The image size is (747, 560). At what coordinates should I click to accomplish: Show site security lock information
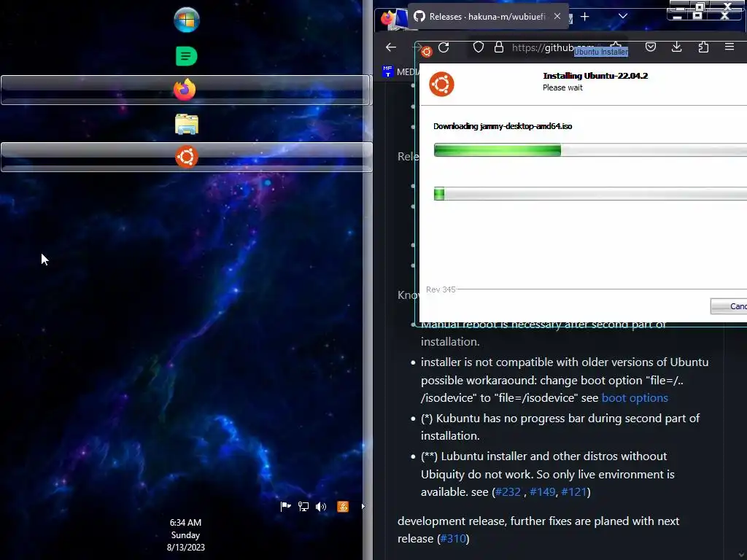(499, 47)
